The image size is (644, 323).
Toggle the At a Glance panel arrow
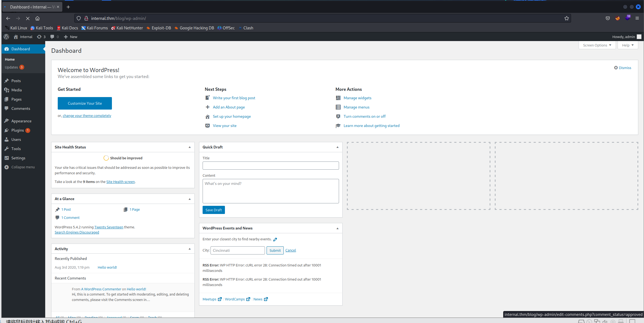pyautogui.click(x=190, y=199)
